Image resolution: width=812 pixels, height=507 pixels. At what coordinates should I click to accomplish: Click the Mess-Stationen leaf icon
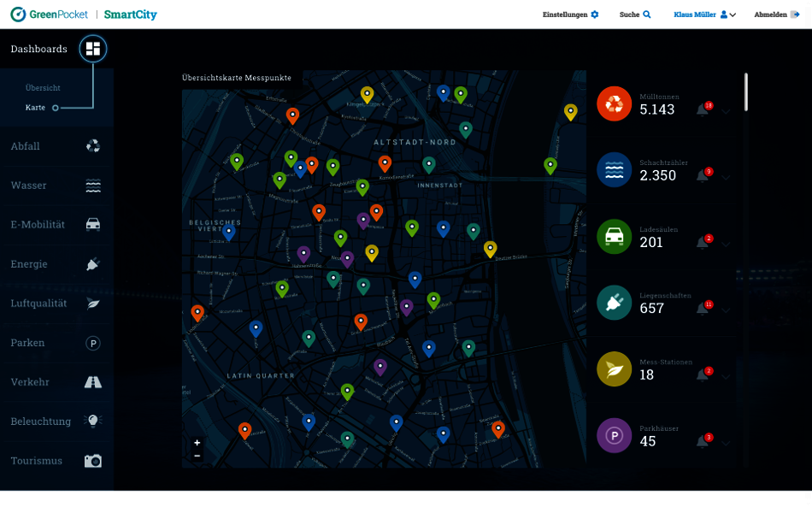(x=614, y=368)
